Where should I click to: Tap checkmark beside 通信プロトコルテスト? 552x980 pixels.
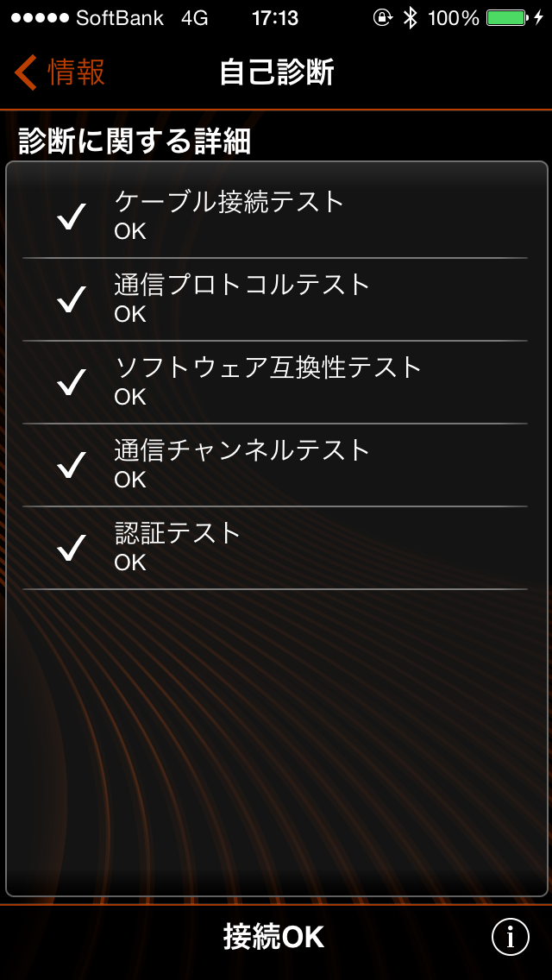tap(72, 299)
